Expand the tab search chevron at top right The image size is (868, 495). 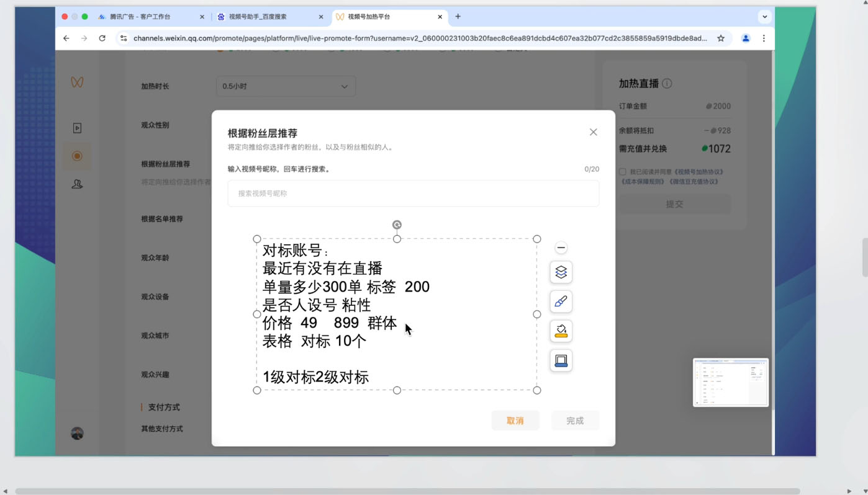pyautogui.click(x=764, y=16)
